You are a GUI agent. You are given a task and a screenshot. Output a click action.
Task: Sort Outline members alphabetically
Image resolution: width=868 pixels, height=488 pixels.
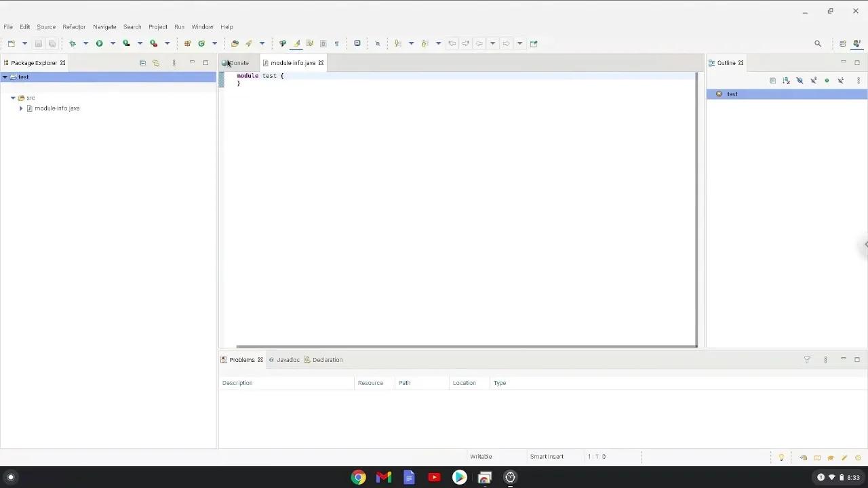(x=786, y=81)
